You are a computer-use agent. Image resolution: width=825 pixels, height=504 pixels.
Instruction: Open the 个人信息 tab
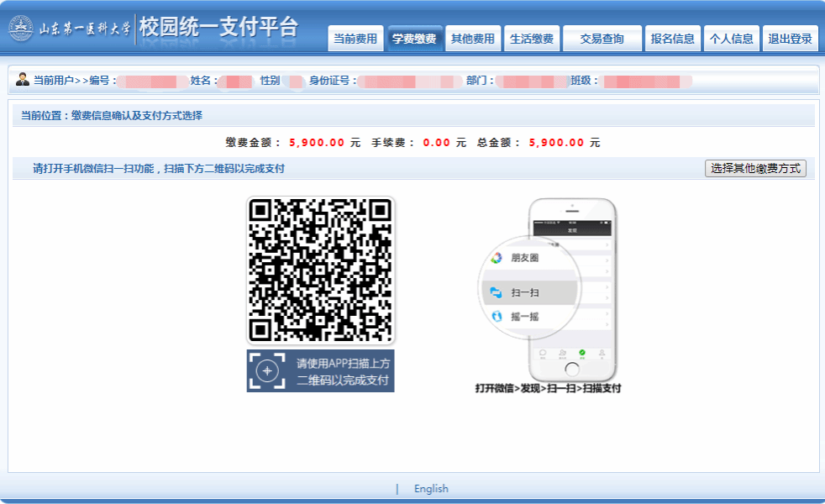tap(732, 39)
